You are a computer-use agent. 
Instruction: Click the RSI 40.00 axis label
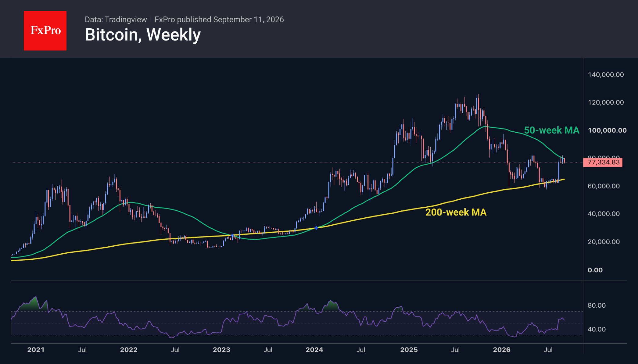point(597,329)
